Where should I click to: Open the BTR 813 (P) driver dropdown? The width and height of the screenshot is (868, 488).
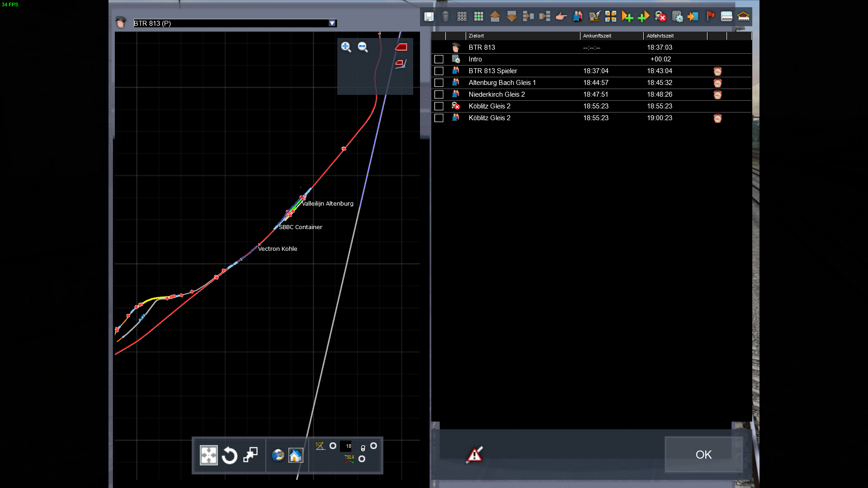coord(332,23)
